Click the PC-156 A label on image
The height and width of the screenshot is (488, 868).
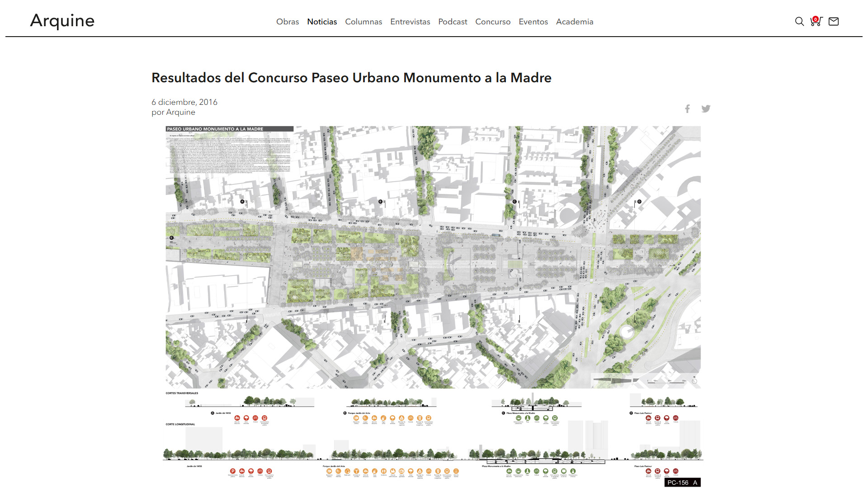(682, 483)
